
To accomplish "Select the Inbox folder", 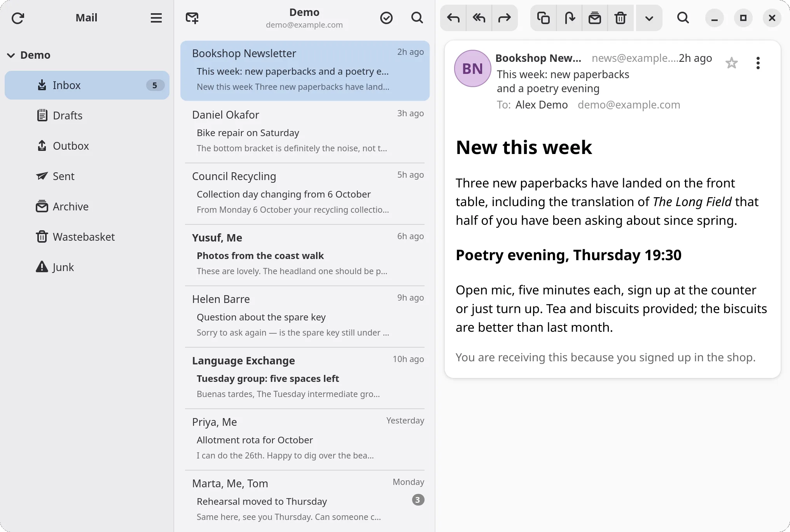I will point(87,85).
